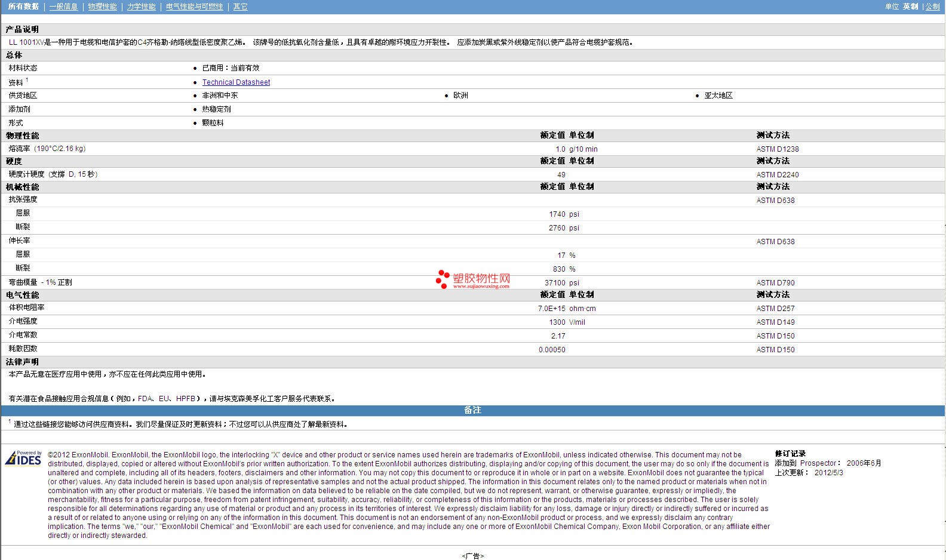Click the 材料状态 row label
Image resolution: width=946 pixels, height=560 pixels.
tap(23, 68)
